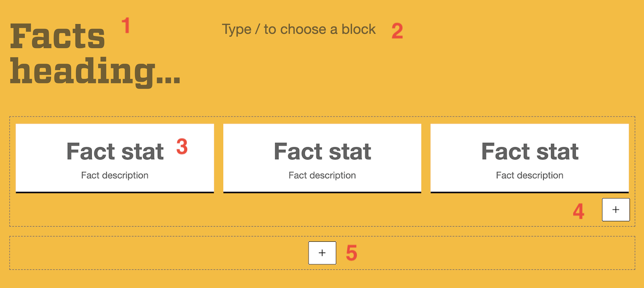Click the red number 1 annotation
Image resolution: width=644 pixels, height=288 pixels.
(x=126, y=26)
